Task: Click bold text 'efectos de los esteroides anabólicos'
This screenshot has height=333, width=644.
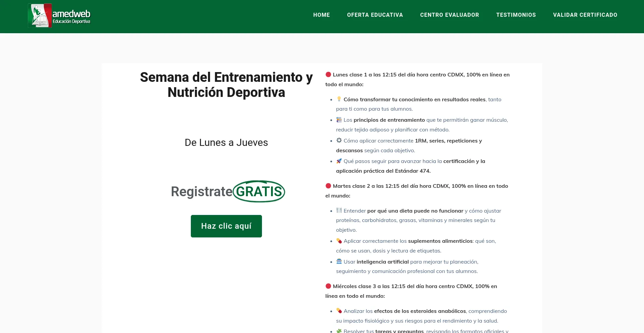Action: [x=420, y=311]
